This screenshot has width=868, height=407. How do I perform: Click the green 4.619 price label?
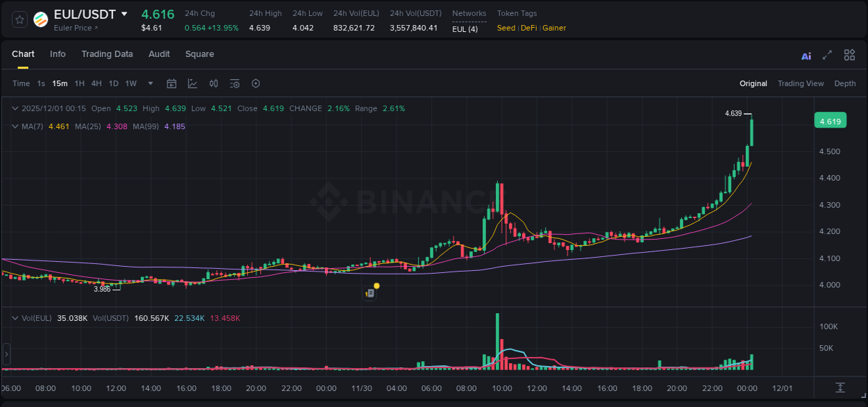pos(831,120)
